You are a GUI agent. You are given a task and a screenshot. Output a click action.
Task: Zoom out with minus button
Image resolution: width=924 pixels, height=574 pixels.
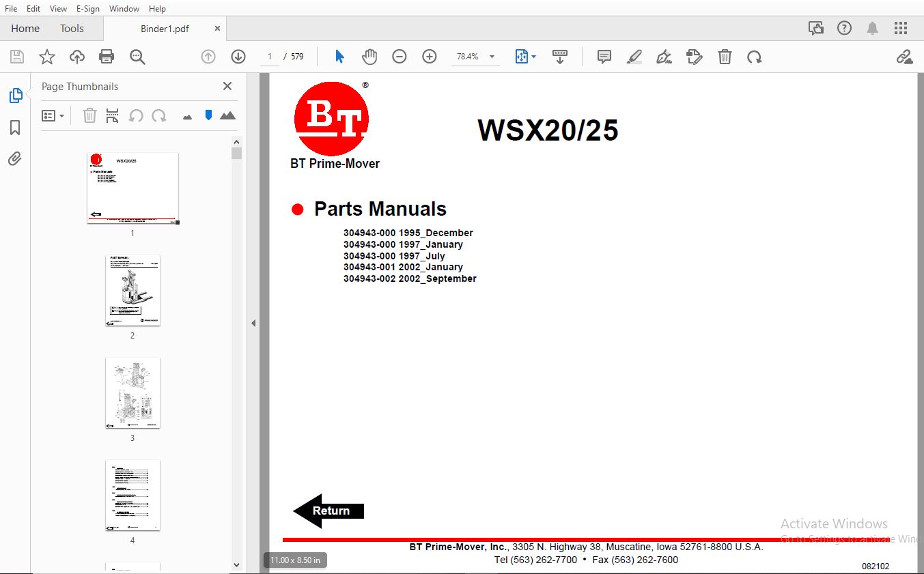pos(400,57)
